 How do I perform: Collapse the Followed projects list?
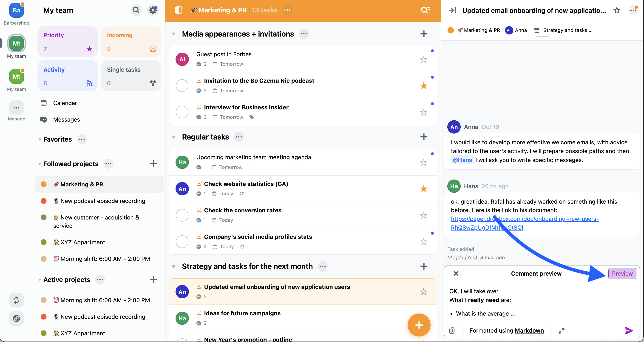tap(40, 164)
